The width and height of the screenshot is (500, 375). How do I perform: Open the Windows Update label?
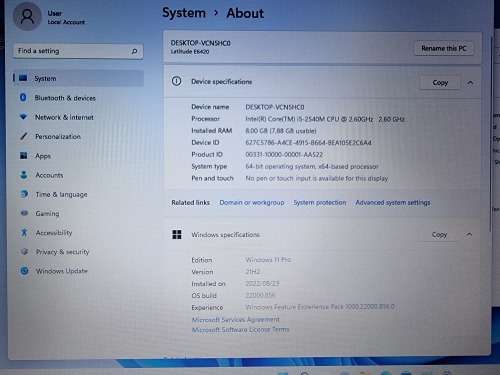pos(62,271)
